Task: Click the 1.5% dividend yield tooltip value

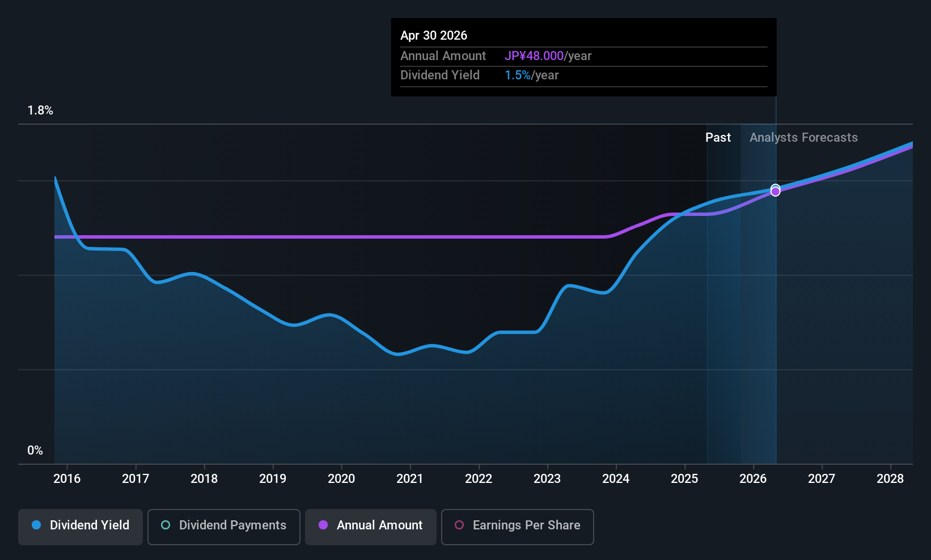Action: coord(518,75)
